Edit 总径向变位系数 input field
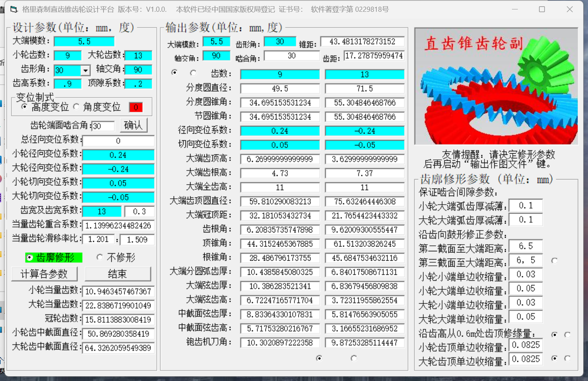 (x=118, y=141)
